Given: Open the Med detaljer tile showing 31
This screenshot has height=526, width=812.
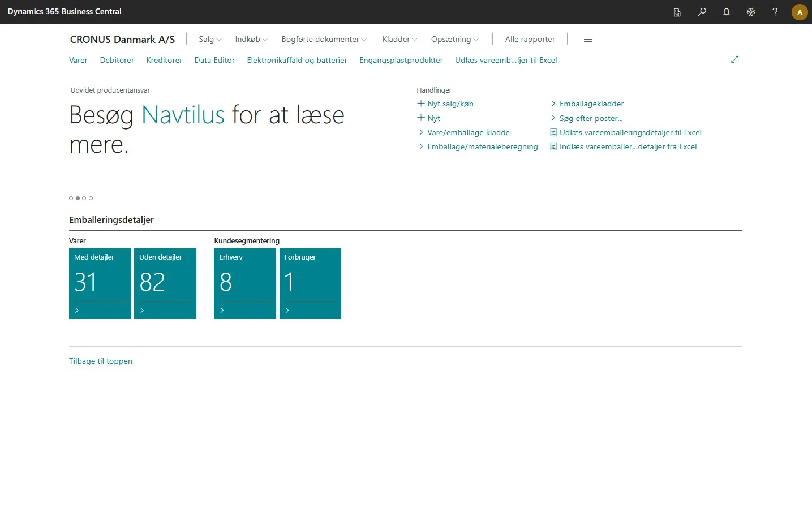Looking at the screenshot, I should tap(100, 283).
